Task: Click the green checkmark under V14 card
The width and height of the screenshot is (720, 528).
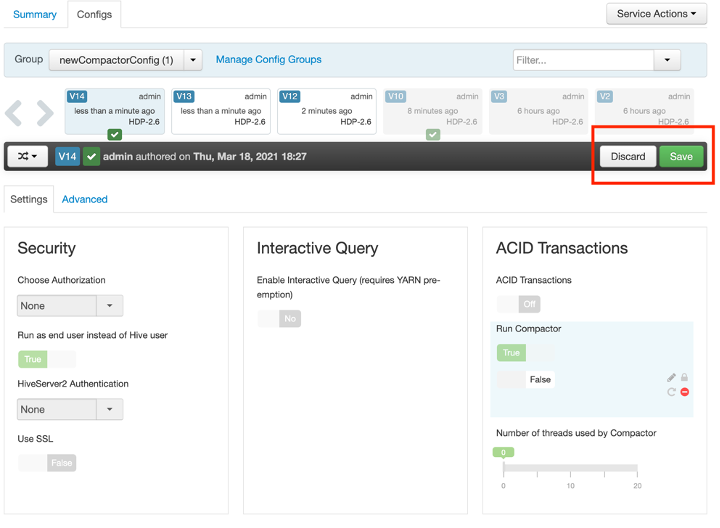Action: point(115,135)
